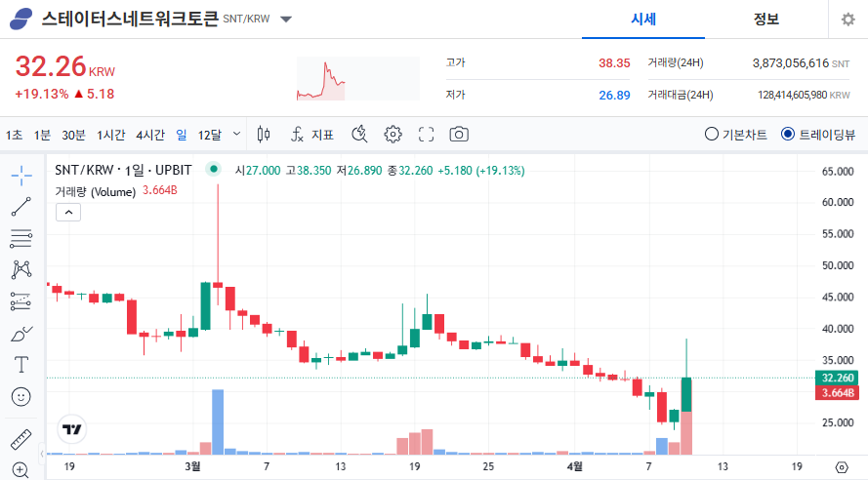Click the 3.664B volume axis label
The height and width of the screenshot is (480, 868).
838,393
